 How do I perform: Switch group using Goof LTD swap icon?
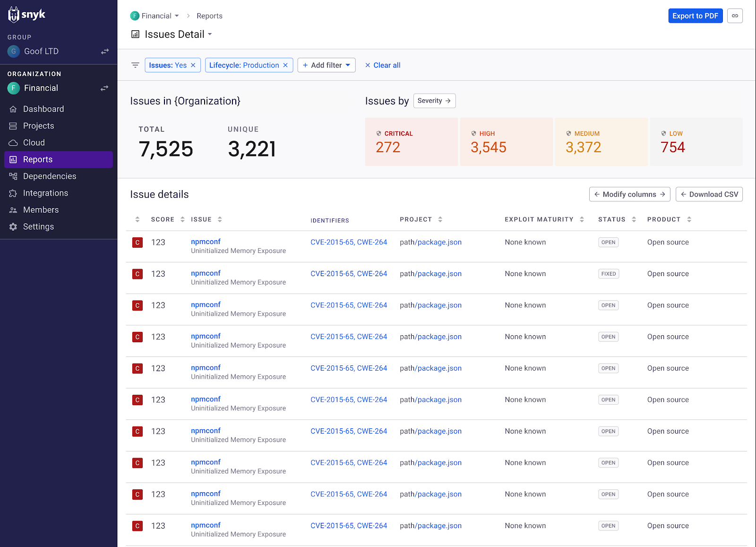(x=105, y=52)
